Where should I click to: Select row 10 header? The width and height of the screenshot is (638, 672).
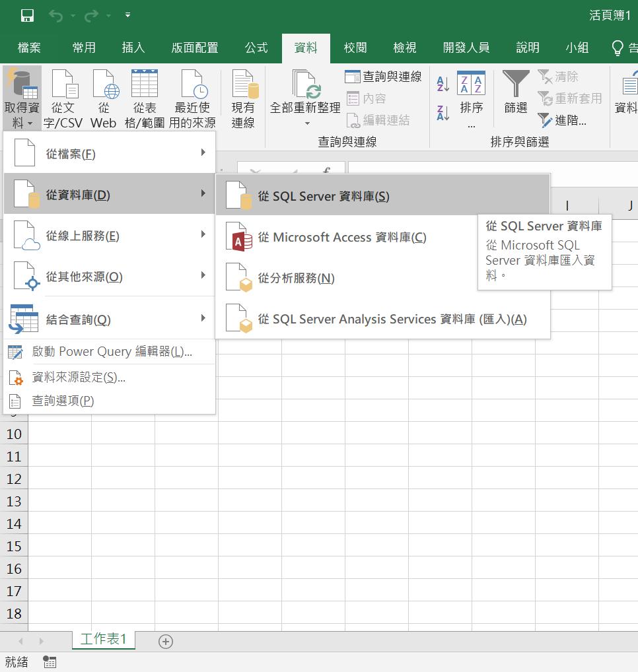click(14, 434)
